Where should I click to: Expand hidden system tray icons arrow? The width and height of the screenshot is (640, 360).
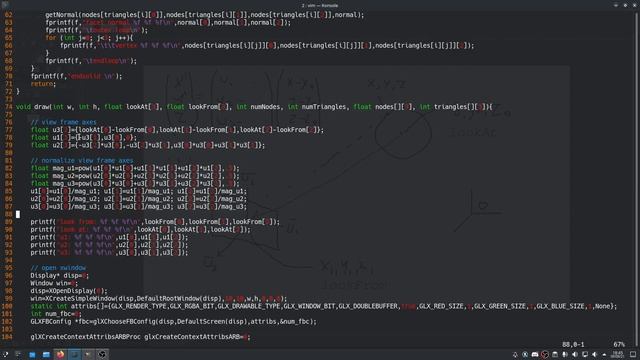coord(604,355)
